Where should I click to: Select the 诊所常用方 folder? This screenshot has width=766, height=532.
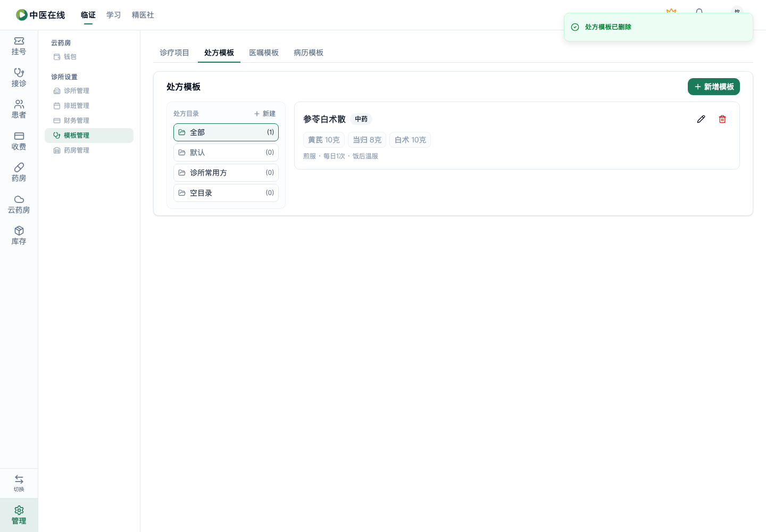point(226,173)
